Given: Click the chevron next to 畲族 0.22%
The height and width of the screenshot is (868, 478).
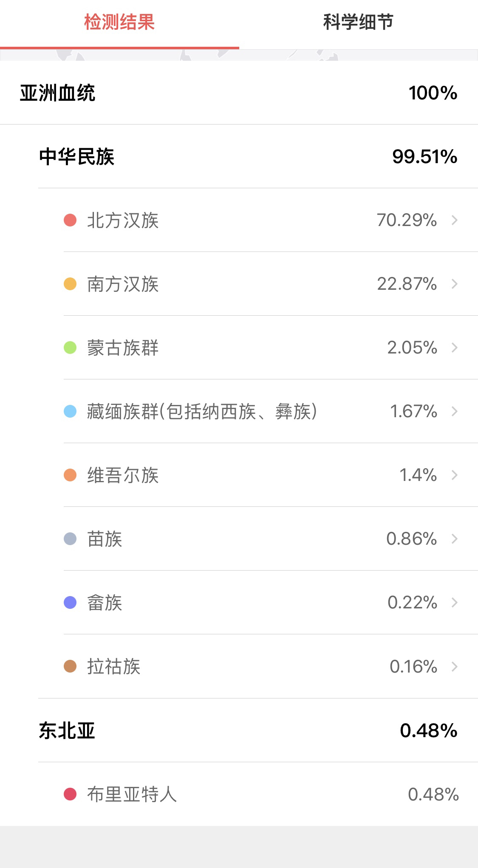Looking at the screenshot, I should tap(454, 602).
